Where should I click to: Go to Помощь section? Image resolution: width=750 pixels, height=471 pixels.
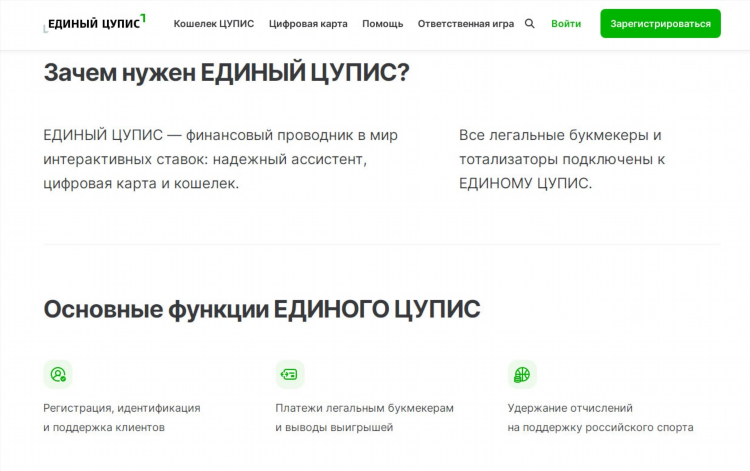[x=383, y=23]
